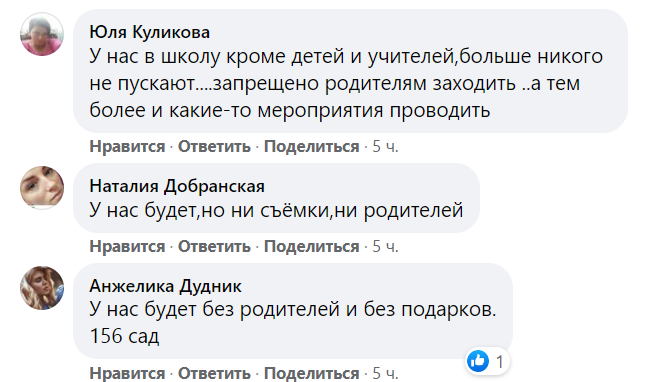Click Нравится under Наталия Добранская's comment
Image resolution: width=672 pixels, height=382 pixels.
point(127,247)
